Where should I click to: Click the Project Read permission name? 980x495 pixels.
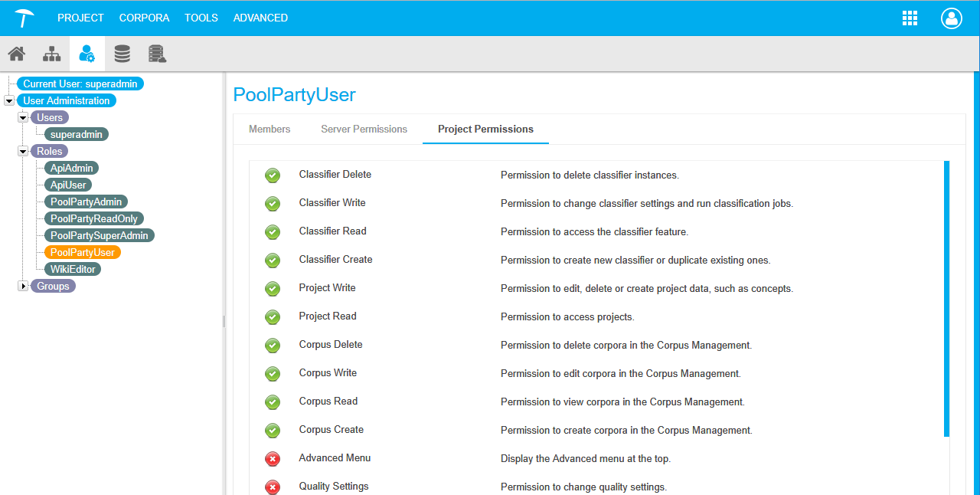[328, 316]
